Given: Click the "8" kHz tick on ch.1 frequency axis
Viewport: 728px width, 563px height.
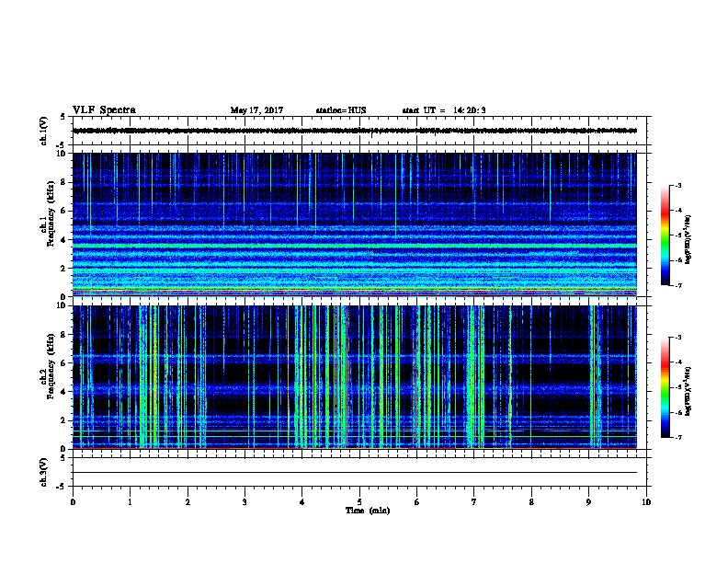Looking at the screenshot, I should pos(65,182).
